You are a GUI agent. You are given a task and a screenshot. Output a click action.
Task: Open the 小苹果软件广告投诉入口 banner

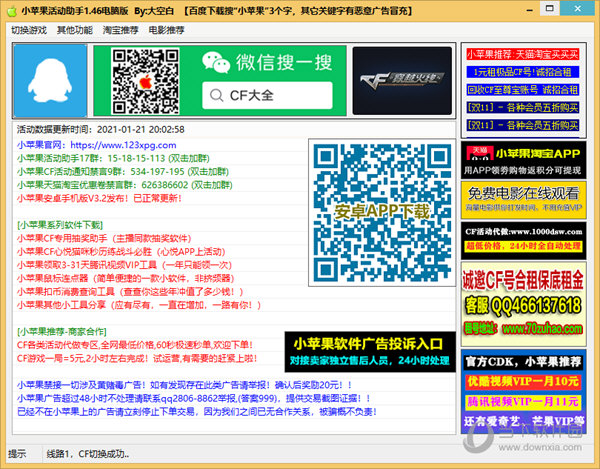pyautogui.click(x=370, y=352)
